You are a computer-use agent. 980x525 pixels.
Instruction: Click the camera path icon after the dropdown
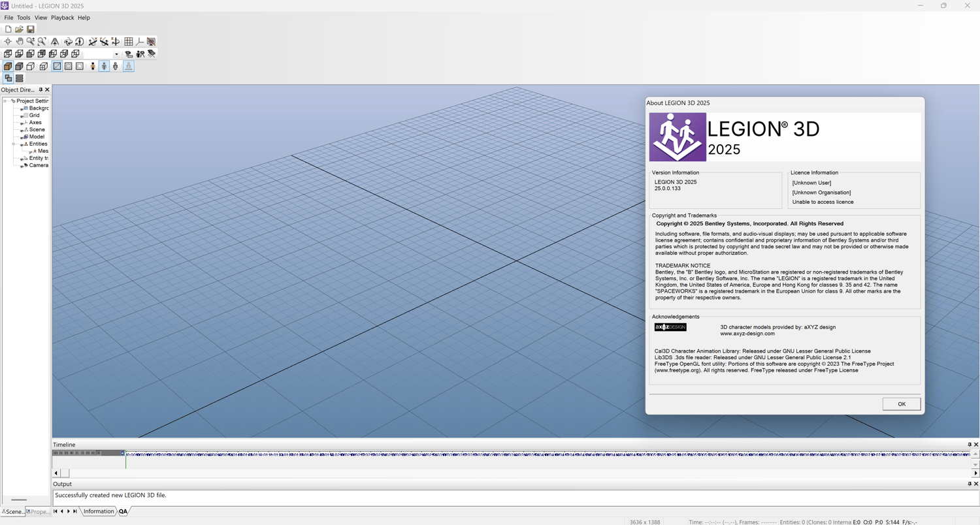coord(129,54)
